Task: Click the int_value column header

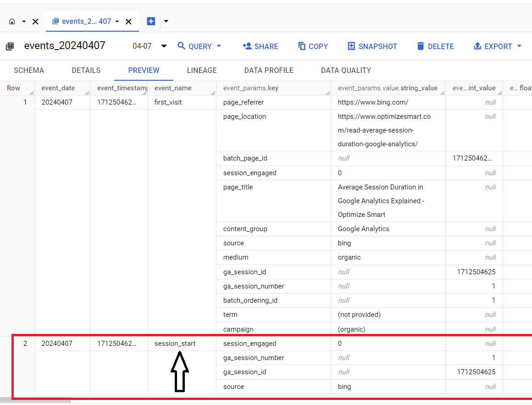Action: 474,88
